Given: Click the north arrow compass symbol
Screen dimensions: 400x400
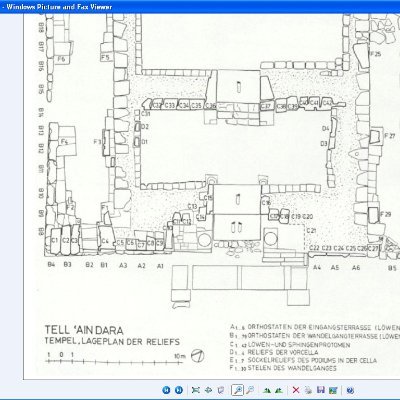Looking at the screenshot, I should click(x=197, y=355).
